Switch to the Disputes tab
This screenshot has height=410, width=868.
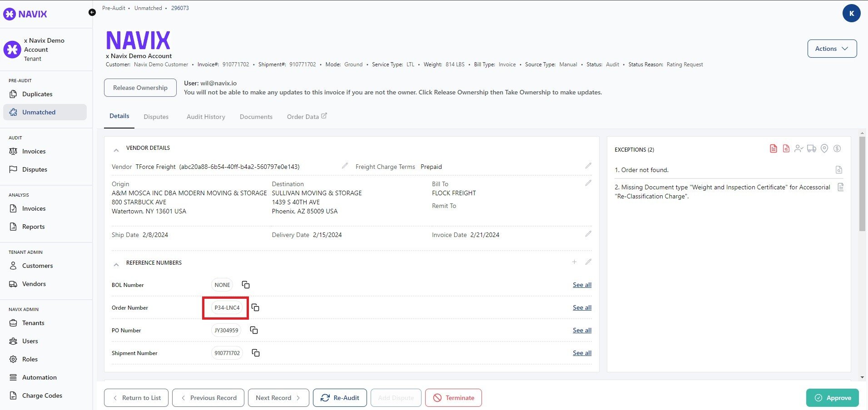[x=156, y=117]
